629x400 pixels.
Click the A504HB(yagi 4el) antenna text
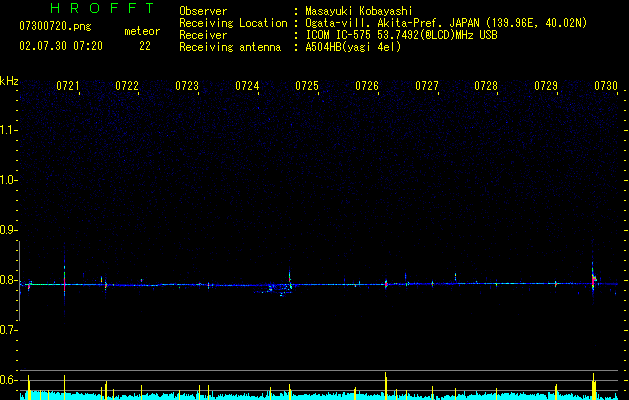pos(353,47)
